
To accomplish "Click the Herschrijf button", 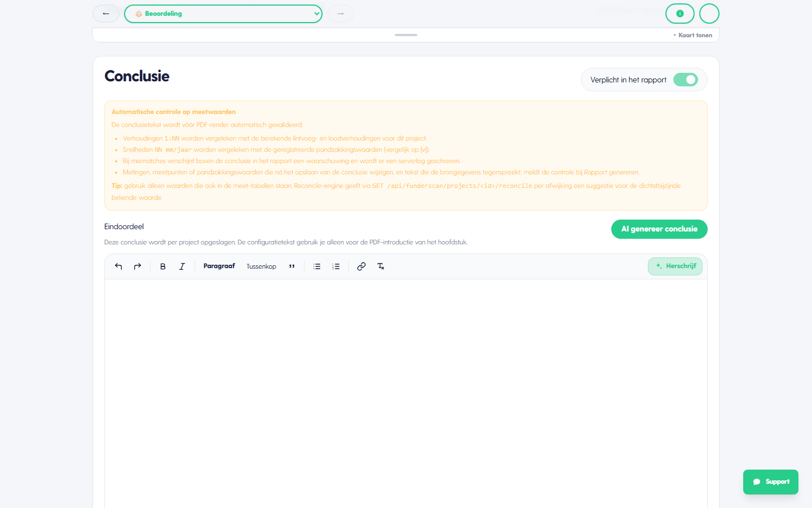I will [675, 266].
